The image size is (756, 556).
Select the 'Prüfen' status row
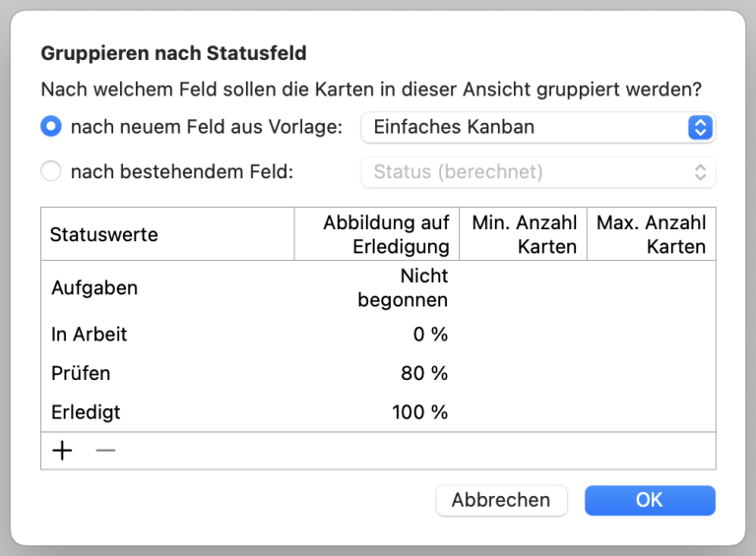click(378, 373)
